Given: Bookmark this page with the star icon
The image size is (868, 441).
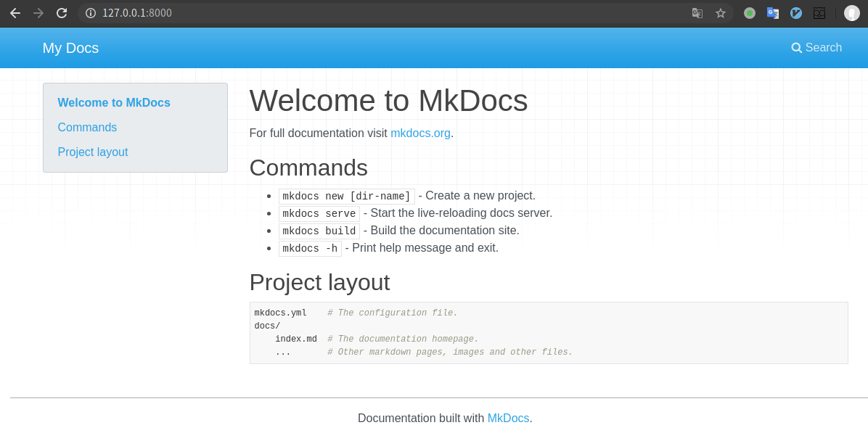Looking at the screenshot, I should (x=721, y=13).
